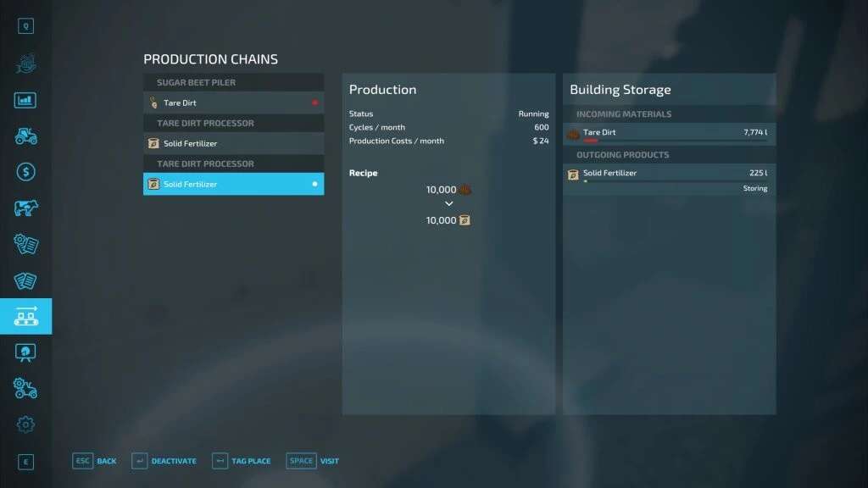The height and width of the screenshot is (488, 868).
Task: Switch the Storing output mode
Action: point(754,188)
